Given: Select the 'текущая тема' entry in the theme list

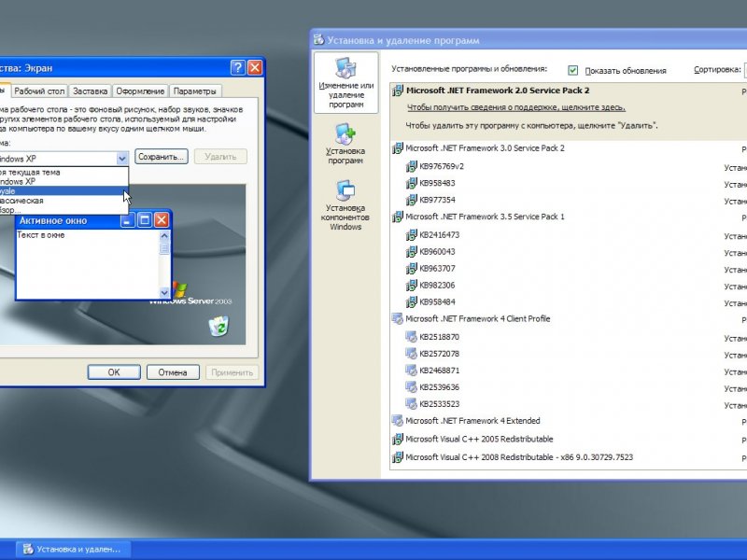Looking at the screenshot, I should pyautogui.click(x=63, y=173).
